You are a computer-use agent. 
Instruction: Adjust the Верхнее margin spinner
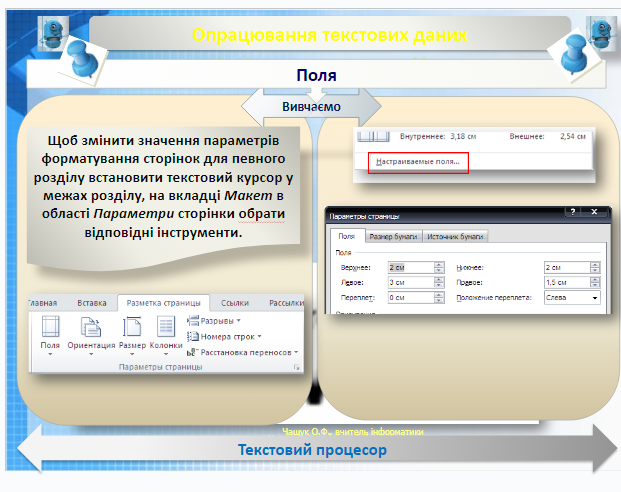[439, 267]
